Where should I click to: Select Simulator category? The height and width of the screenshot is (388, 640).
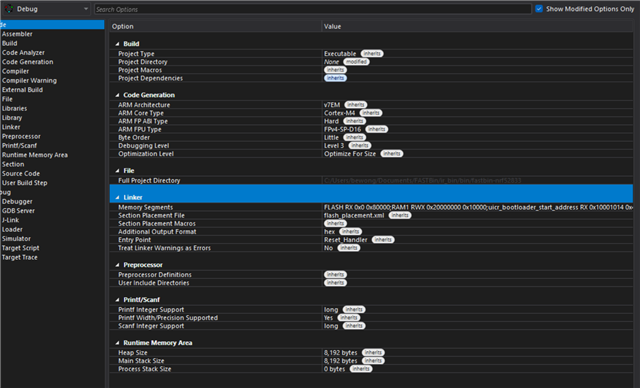coord(16,239)
